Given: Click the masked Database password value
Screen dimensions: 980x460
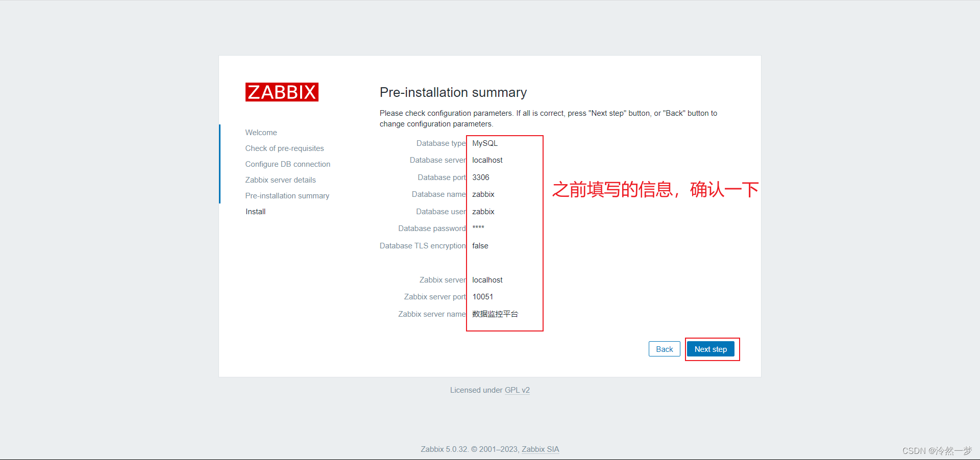Looking at the screenshot, I should [x=478, y=228].
